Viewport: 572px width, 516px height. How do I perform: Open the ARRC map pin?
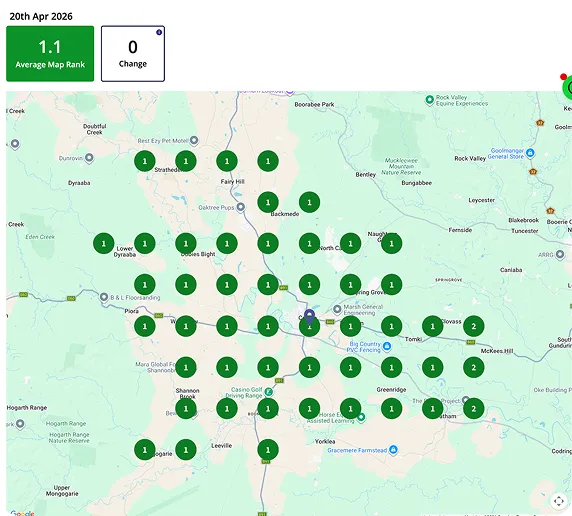tap(560, 254)
